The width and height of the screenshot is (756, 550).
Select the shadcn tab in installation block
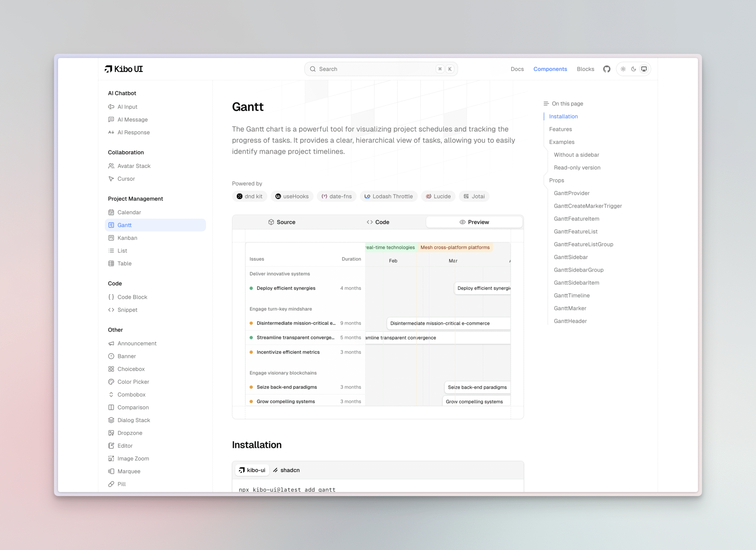(x=286, y=470)
